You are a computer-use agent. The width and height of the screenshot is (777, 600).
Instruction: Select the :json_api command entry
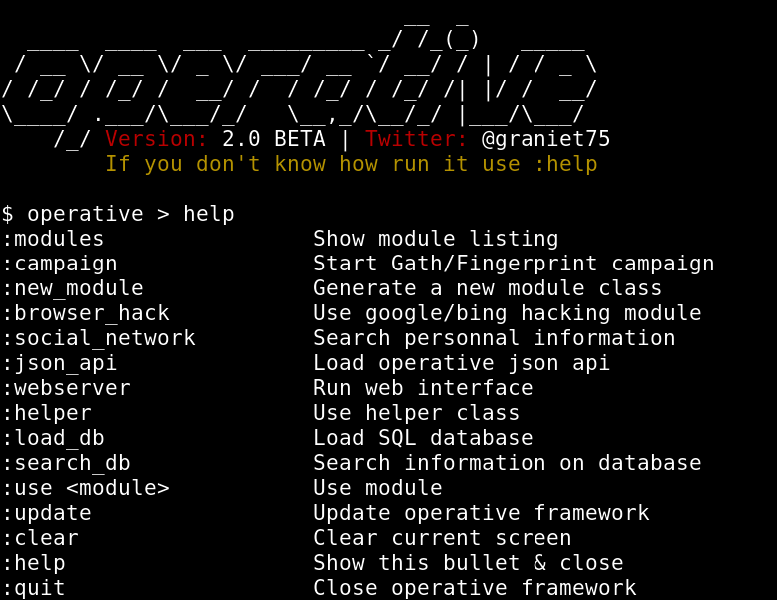[x=60, y=363]
